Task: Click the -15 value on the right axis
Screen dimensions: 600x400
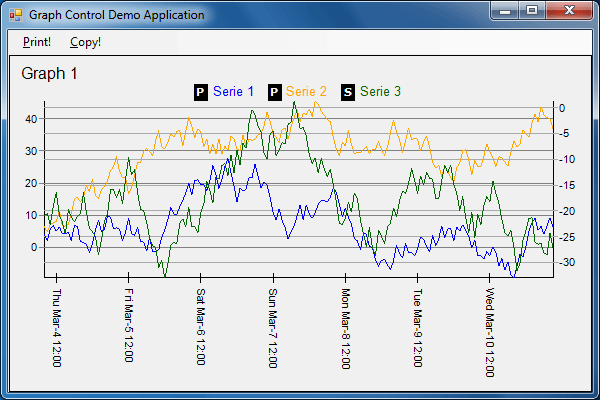Action: tap(567, 185)
